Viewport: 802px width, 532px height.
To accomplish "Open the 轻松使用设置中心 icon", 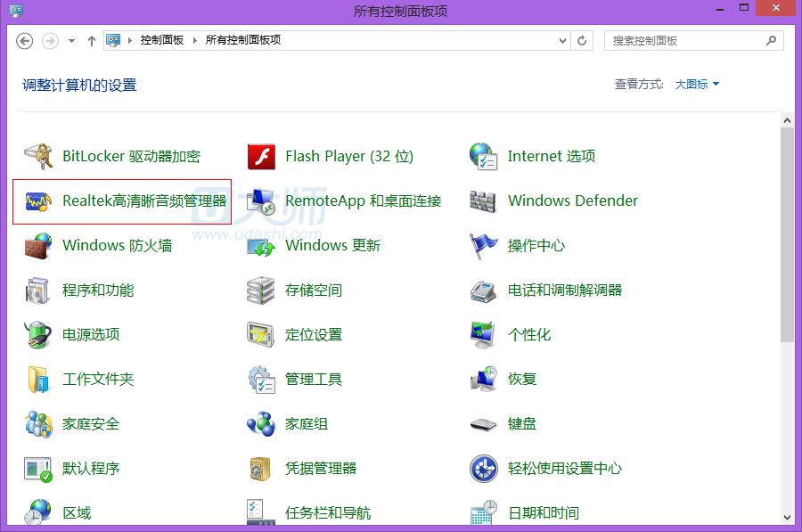I will [x=483, y=469].
